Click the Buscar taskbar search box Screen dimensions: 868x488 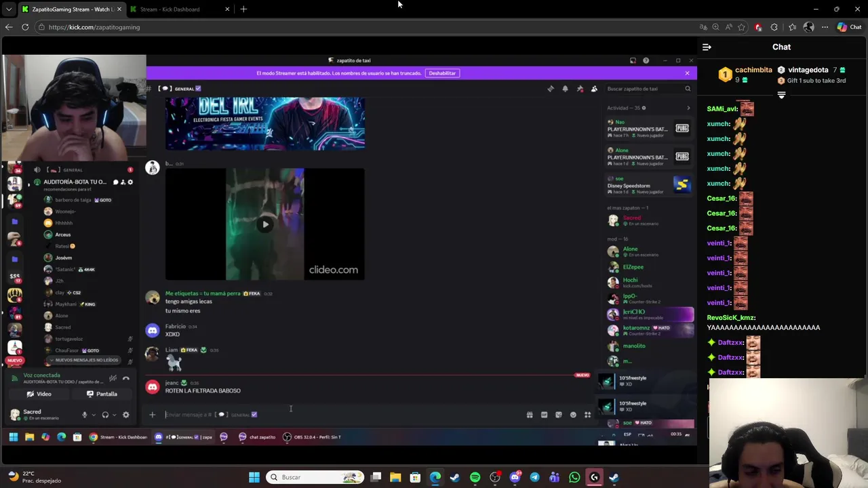click(x=315, y=477)
